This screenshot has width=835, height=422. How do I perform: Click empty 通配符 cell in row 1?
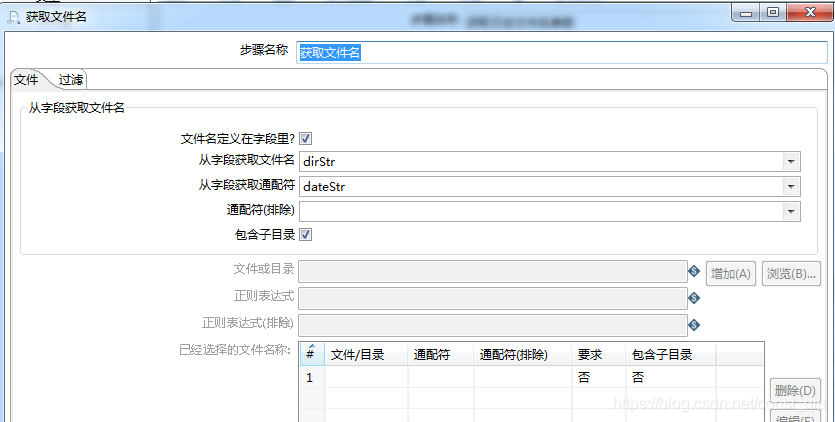click(x=441, y=377)
